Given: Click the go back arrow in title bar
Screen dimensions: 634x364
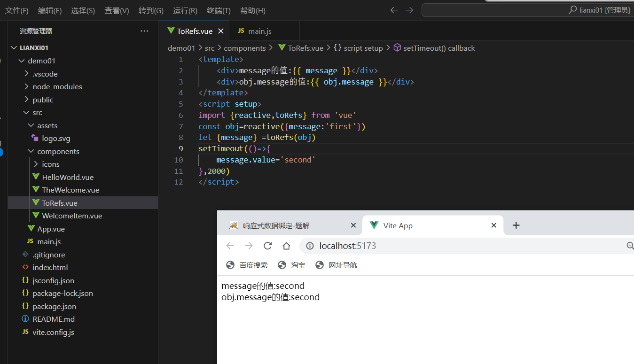Looking at the screenshot, I should pos(394,10).
